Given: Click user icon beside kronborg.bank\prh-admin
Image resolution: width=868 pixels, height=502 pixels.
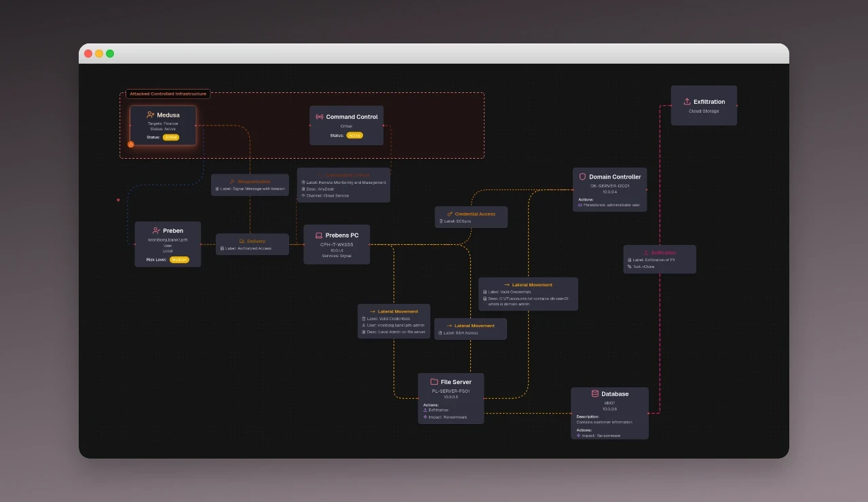Looking at the screenshot, I should point(363,326).
